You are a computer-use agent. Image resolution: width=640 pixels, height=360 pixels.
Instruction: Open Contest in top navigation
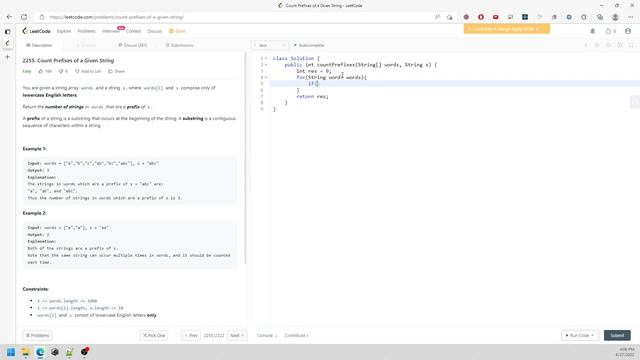[133, 31]
